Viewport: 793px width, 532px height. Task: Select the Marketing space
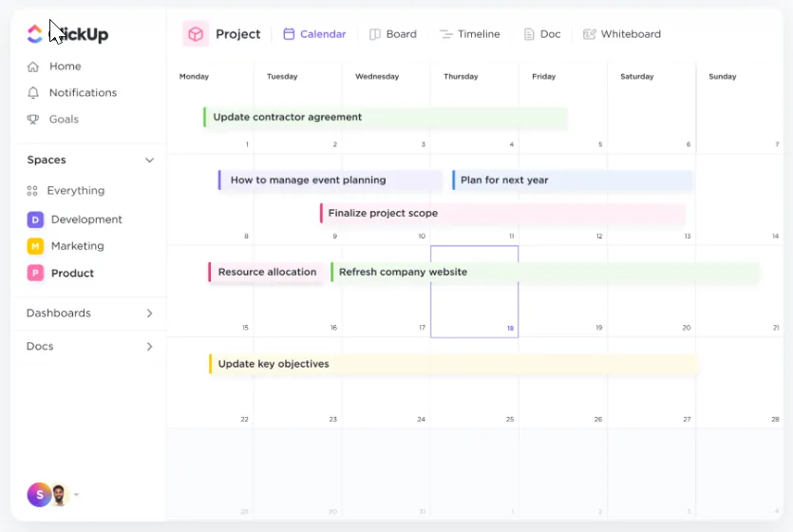[77, 246]
